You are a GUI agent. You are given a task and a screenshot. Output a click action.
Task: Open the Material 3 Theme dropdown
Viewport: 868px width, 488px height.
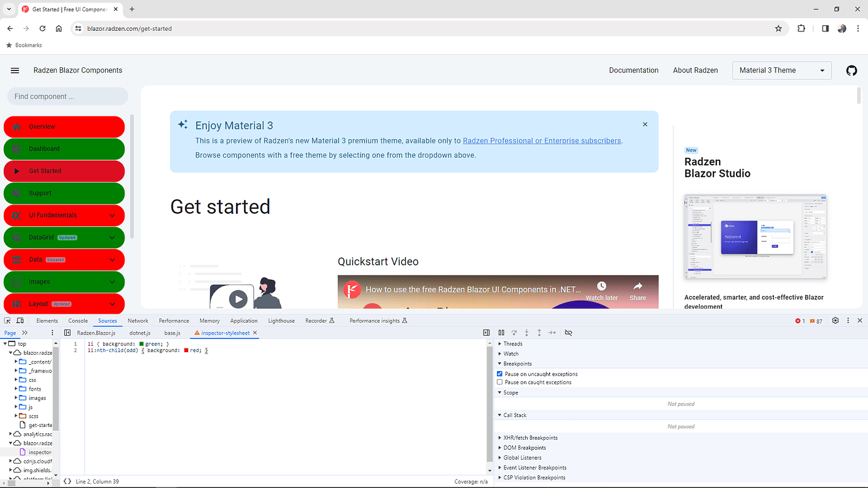pos(781,70)
